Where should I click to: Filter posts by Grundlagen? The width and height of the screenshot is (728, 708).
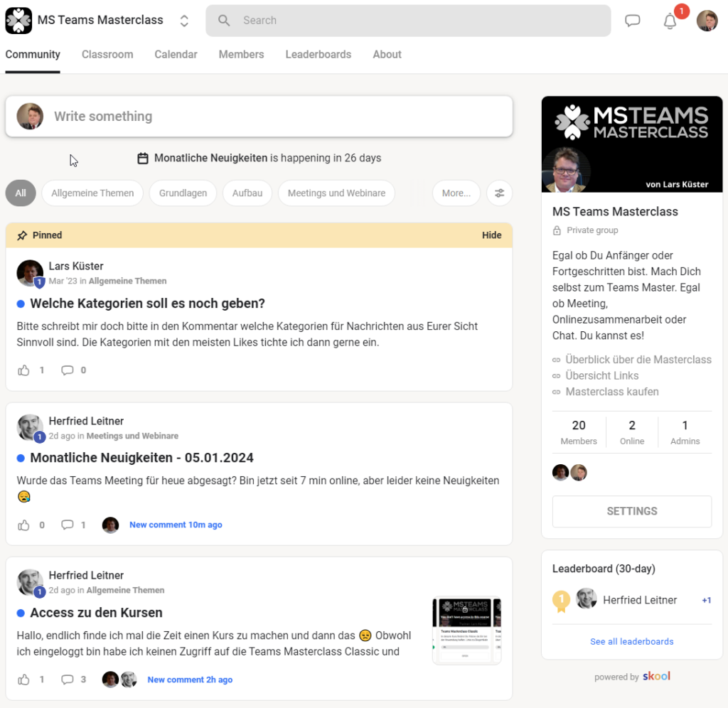tap(183, 193)
